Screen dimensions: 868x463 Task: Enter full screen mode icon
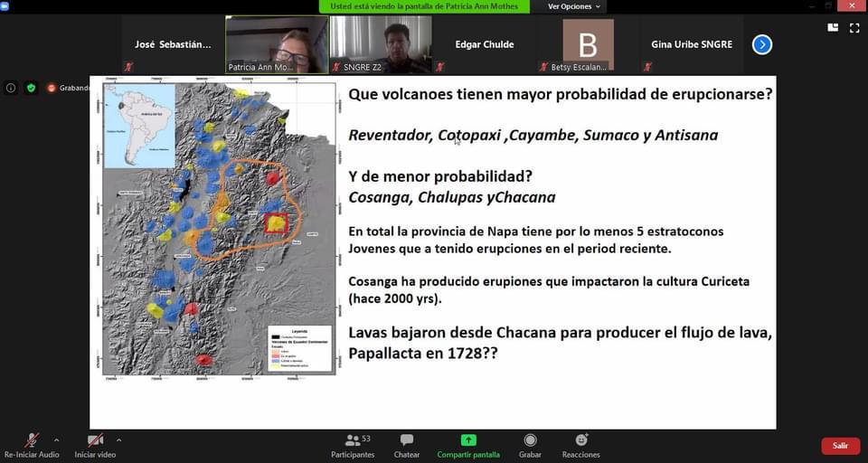click(854, 28)
